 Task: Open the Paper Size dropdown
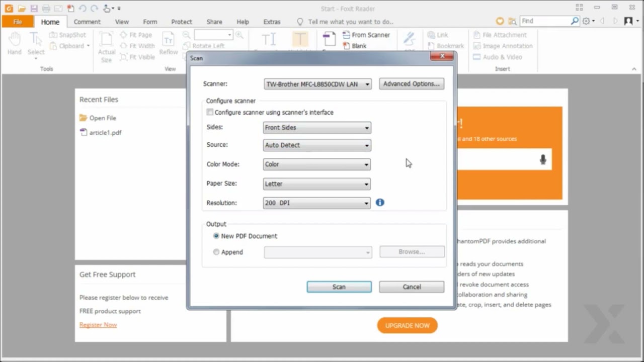point(317,184)
